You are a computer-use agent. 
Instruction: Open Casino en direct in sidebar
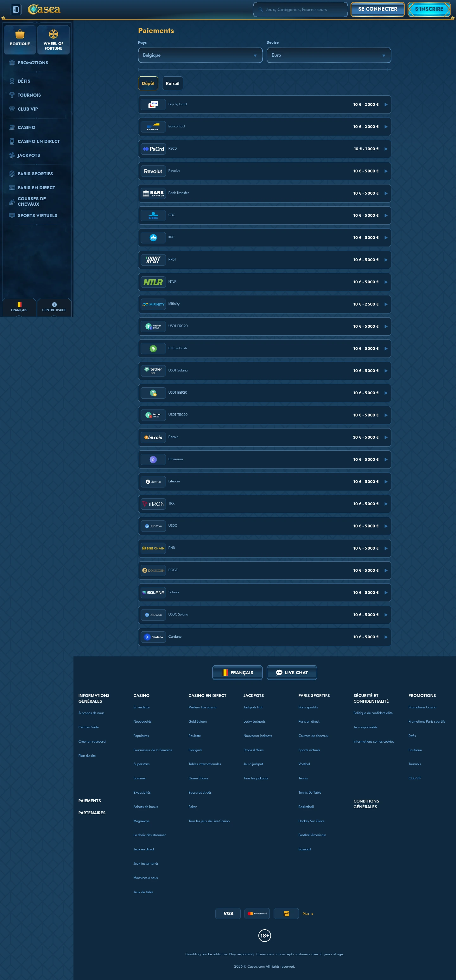38,141
